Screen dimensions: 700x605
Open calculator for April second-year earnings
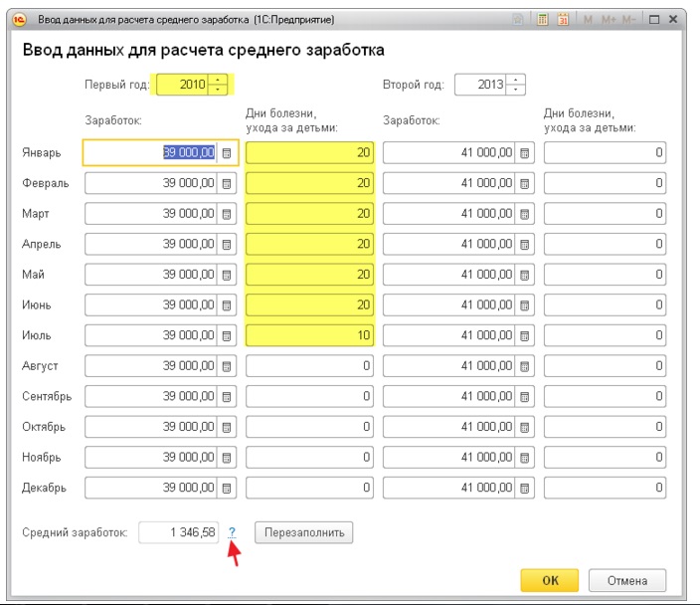pos(525,244)
